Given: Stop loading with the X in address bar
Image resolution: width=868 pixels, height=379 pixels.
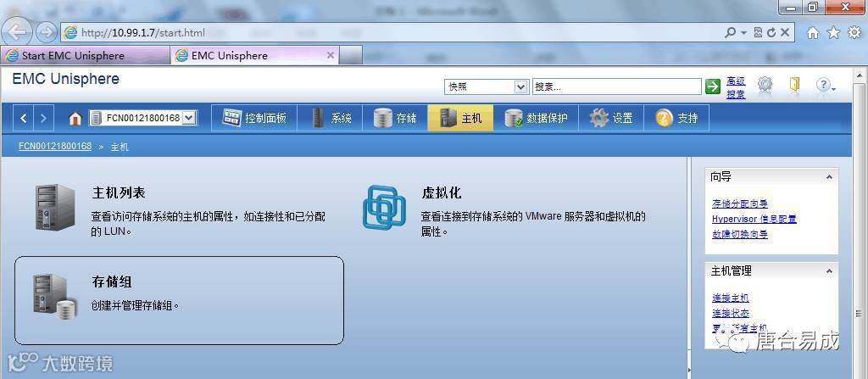Looking at the screenshot, I should pyautogui.click(x=784, y=33).
